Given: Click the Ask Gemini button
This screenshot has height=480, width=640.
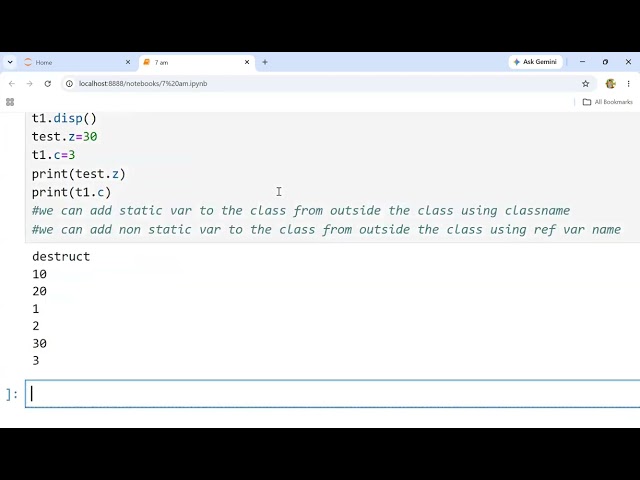Looking at the screenshot, I should point(535,62).
